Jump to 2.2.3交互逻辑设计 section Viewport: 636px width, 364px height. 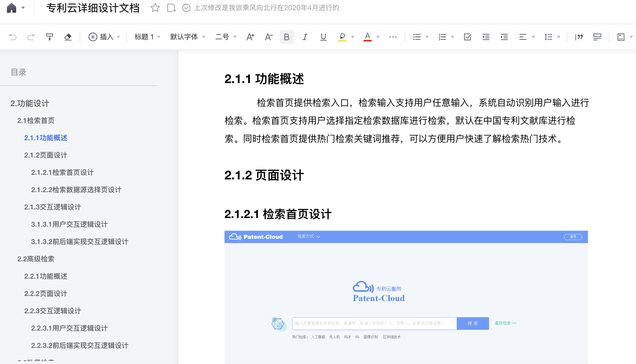(53, 311)
